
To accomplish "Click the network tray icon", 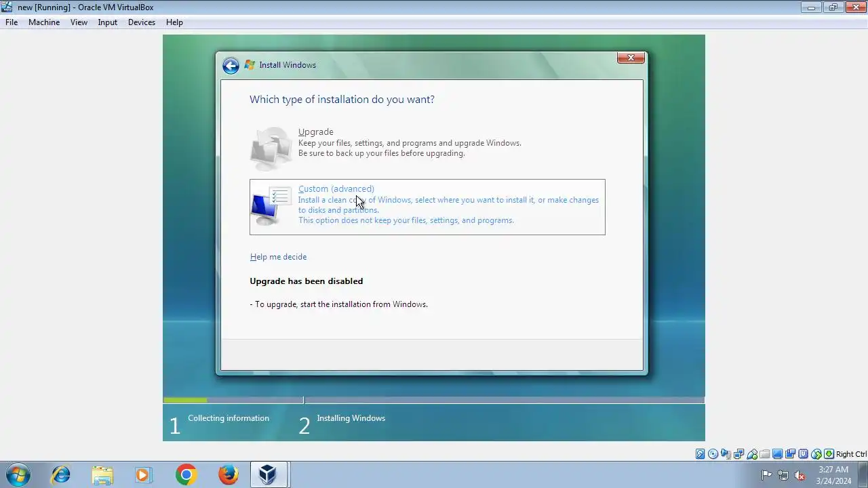I will pyautogui.click(x=783, y=475).
